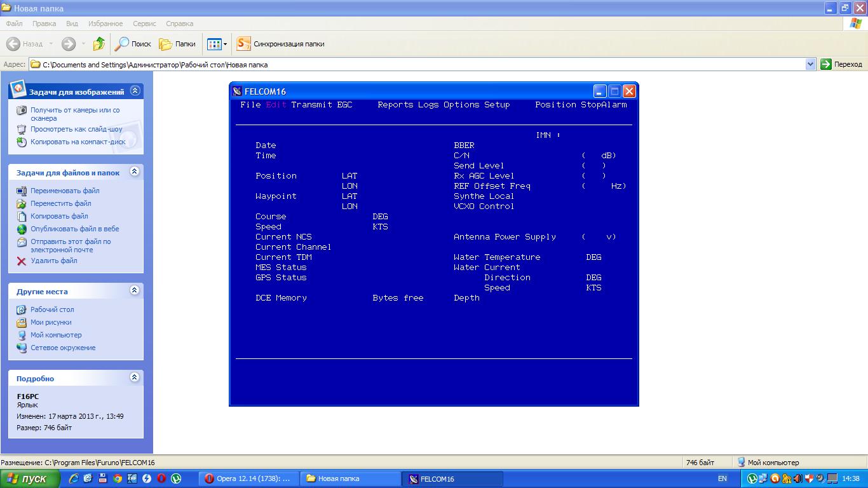Click the Удалить файл link
Viewport: 868px width, 488px height.
[x=54, y=261]
